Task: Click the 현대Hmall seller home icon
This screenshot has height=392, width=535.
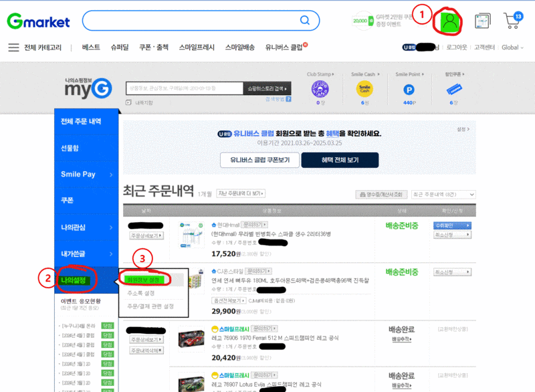Action: [x=213, y=225]
